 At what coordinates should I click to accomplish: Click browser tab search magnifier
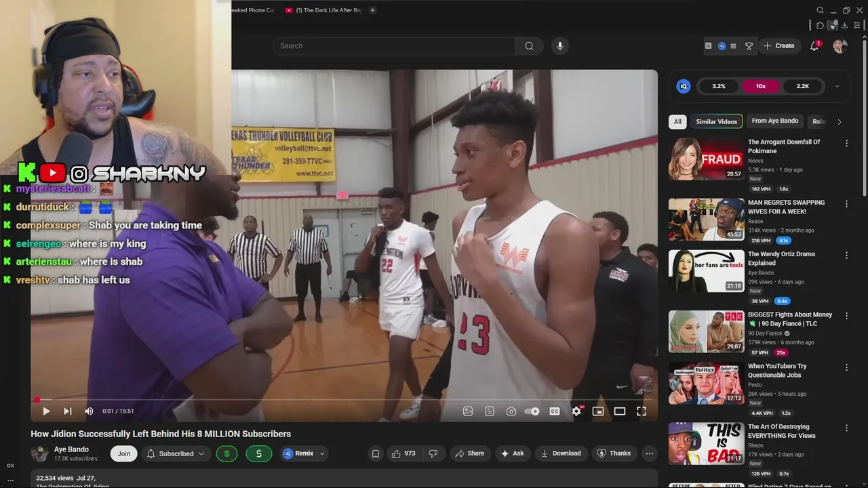(820, 10)
